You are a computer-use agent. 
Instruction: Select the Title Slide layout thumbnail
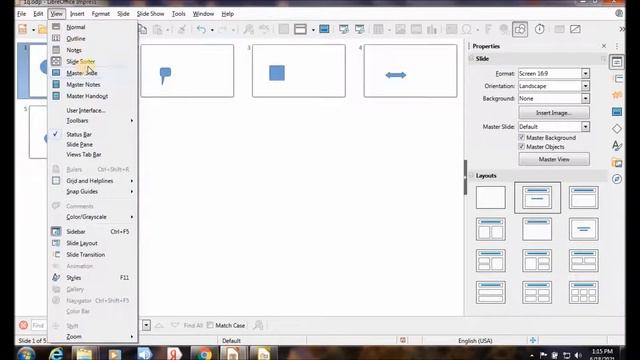[537, 198]
